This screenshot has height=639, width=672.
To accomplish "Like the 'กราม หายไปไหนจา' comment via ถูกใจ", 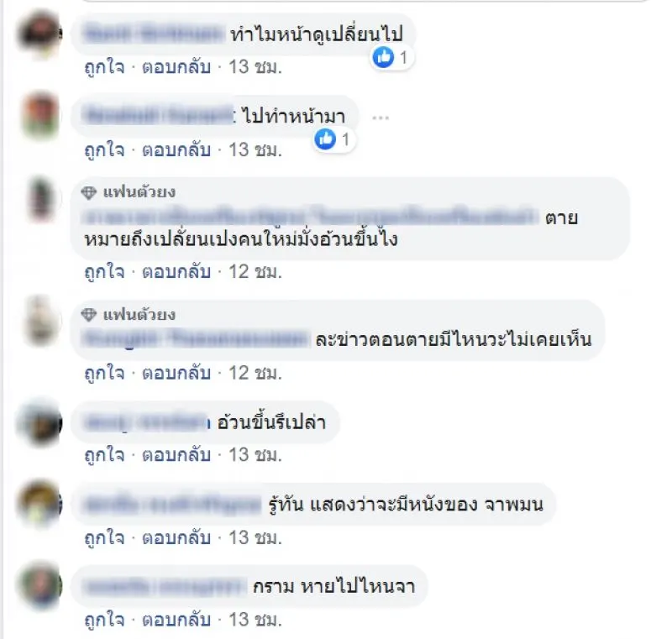I will [x=104, y=621].
